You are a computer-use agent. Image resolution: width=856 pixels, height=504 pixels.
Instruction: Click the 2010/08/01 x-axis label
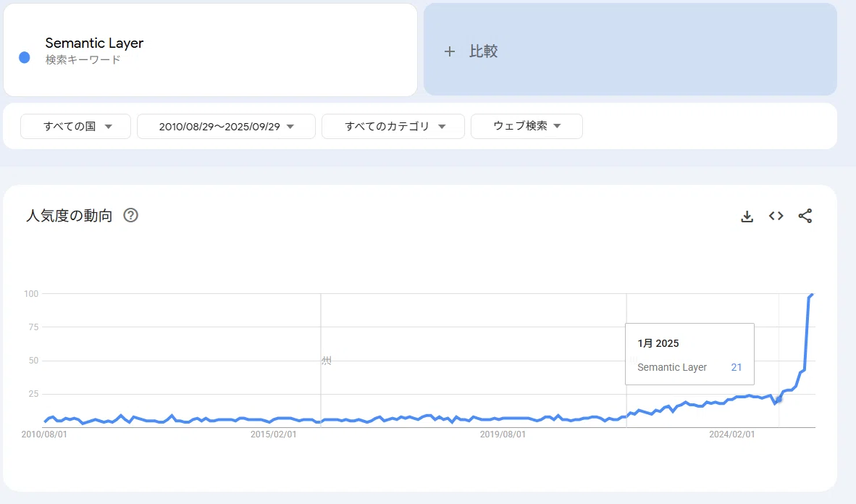pos(44,434)
